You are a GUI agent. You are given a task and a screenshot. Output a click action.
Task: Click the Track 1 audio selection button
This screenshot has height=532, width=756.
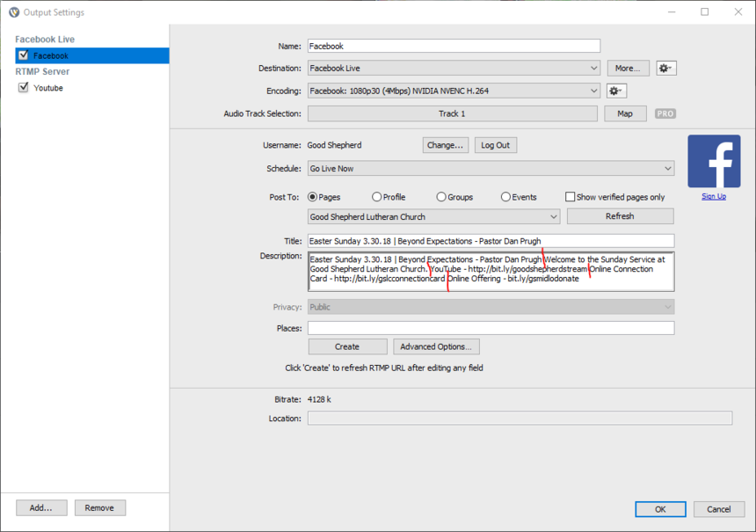(x=452, y=113)
